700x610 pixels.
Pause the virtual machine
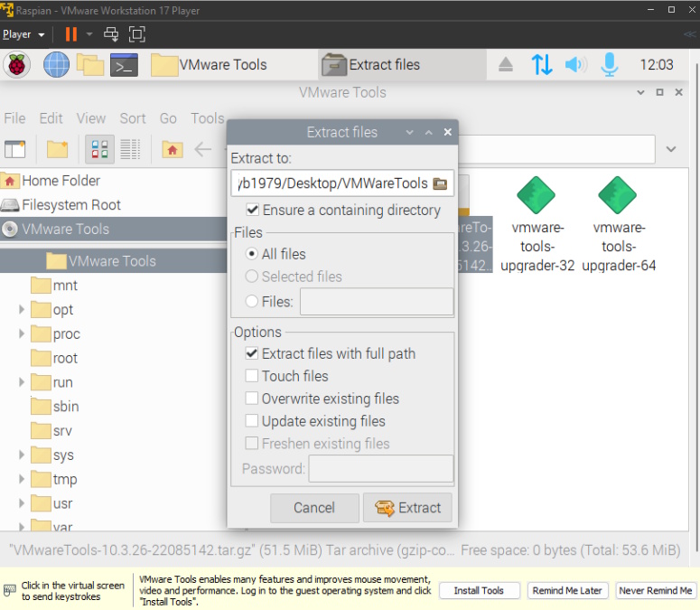point(70,34)
